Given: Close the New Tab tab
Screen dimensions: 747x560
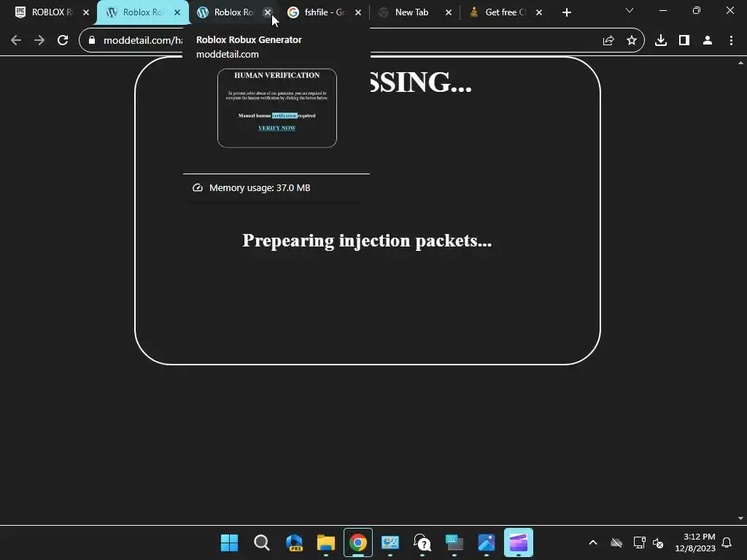Looking at the screenshot, I should 449,13.
